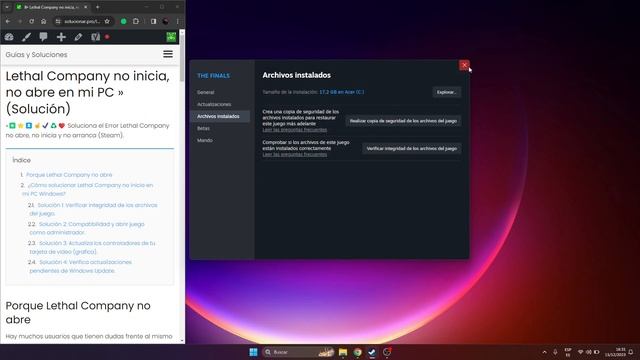Open Steam from the taskbar
Viewport: 640px width, 360px height.
[x=372, y=352]
